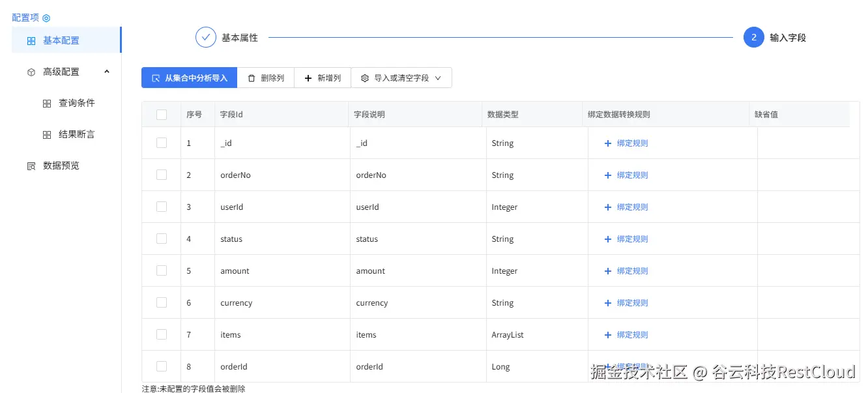The height and width of the screenshot is (393, 868).
Task: Open the ArrayList type cell for items
Action: click(x=537, y=335)
